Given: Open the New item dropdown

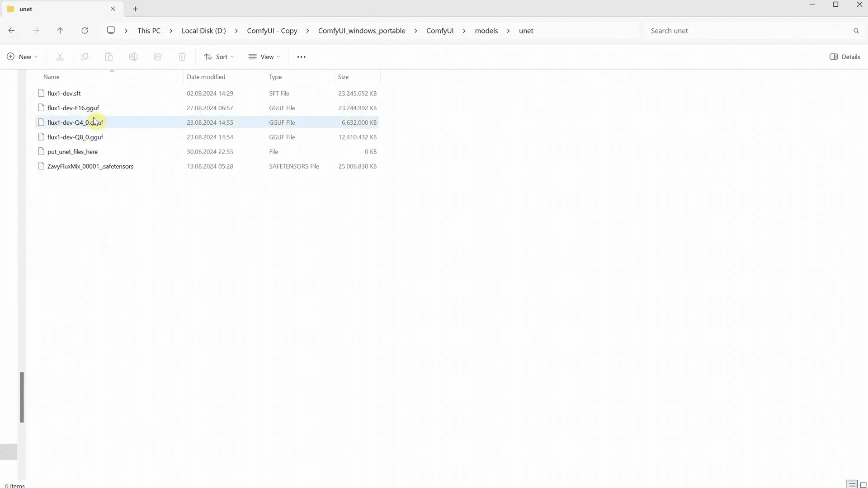Looking at the screenshot, I should point(22,56).
